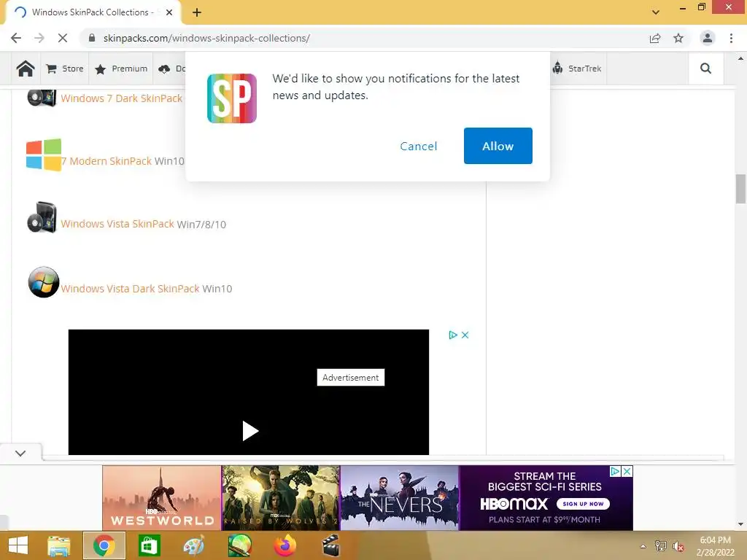The image size is (747, 560).
Task: Open The Nevers ad thumbnail
Action: [400, 497]
